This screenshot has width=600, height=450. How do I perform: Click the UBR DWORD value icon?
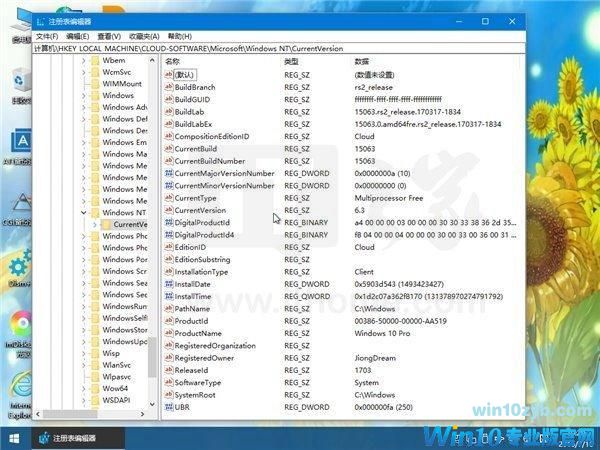168,407
